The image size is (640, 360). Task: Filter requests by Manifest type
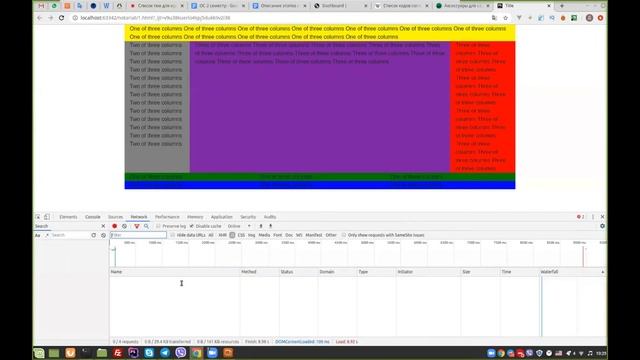[x=314, y=235]
